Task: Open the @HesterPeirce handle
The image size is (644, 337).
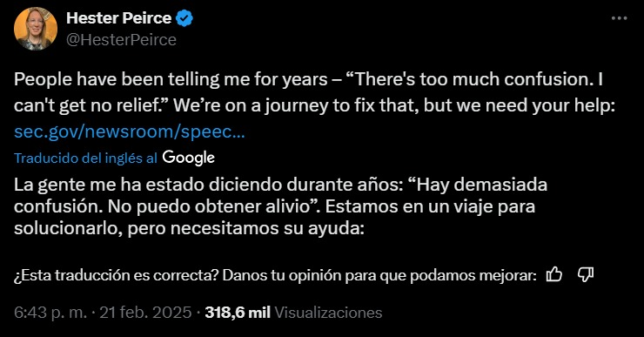Action: tap(121, 40)
